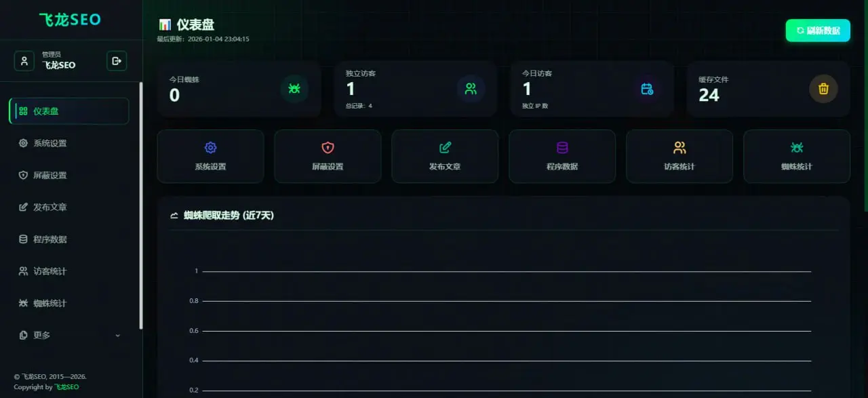
Task: Click the 刷新数据 button
Action: pos(818,31)
